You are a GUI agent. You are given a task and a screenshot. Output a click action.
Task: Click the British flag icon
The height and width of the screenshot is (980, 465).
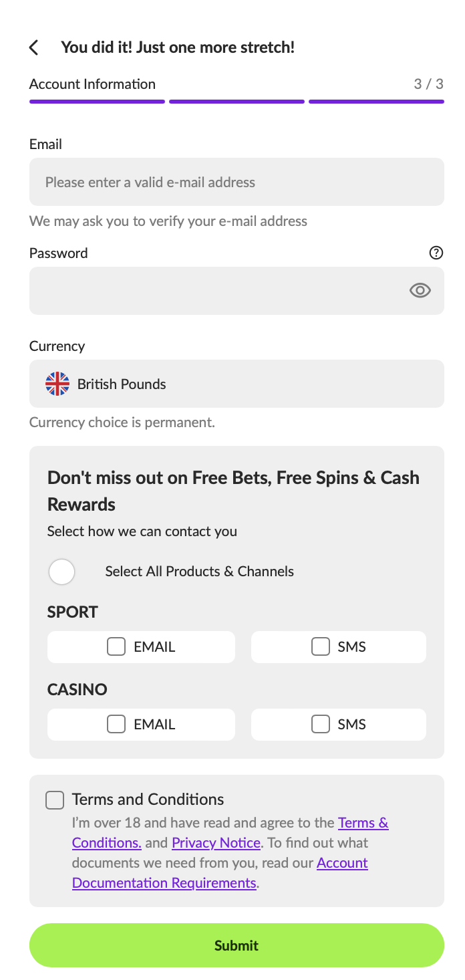click(57, 383)
